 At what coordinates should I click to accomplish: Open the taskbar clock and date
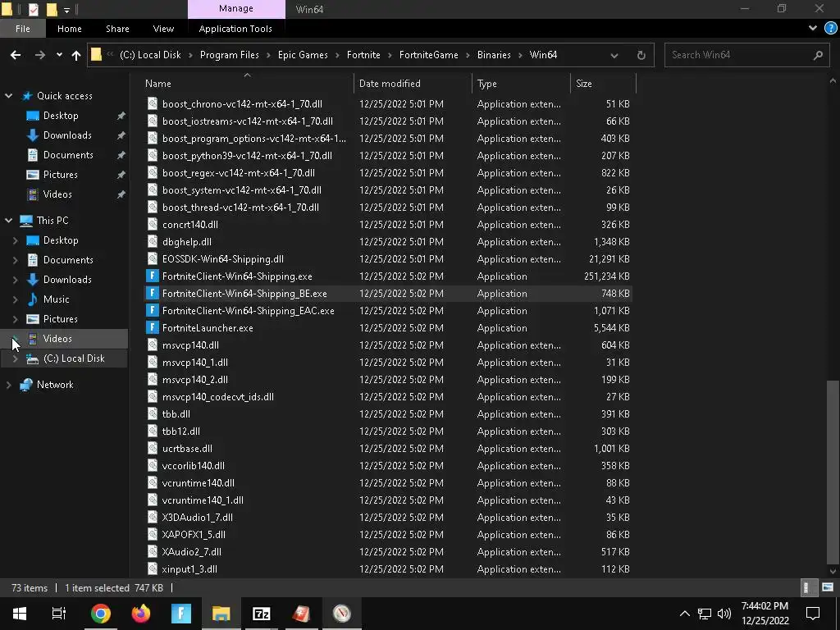(765, 614)
